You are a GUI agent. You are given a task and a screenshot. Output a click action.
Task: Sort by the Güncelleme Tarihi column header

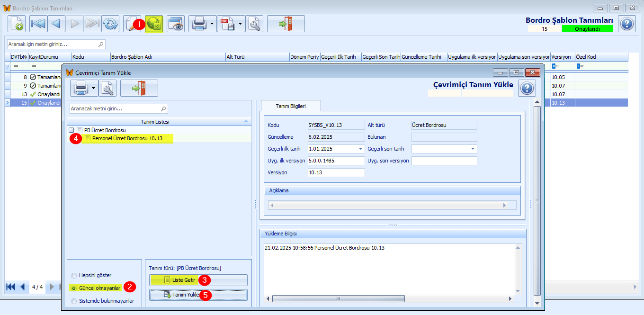click(x=424, y=57)
